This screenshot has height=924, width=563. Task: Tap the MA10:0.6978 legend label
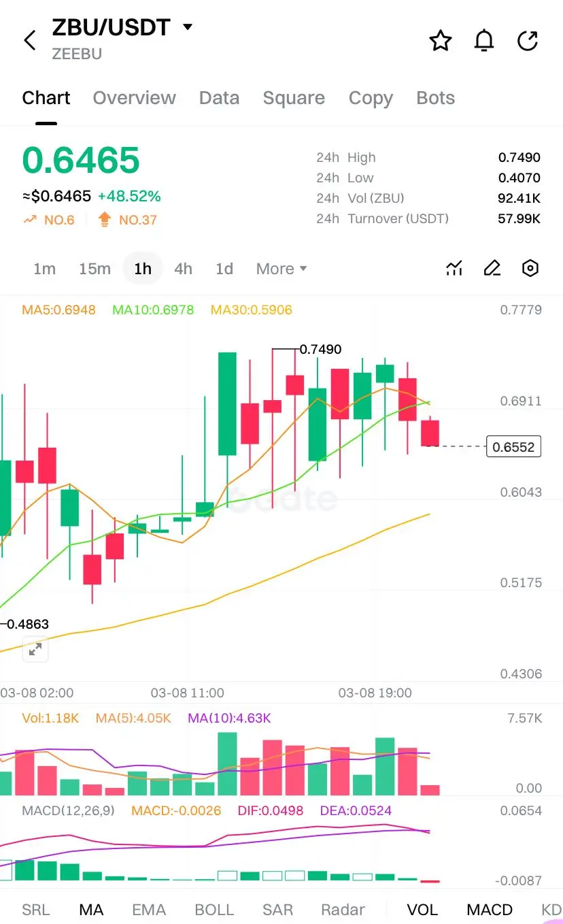click(x=153, y=310)
